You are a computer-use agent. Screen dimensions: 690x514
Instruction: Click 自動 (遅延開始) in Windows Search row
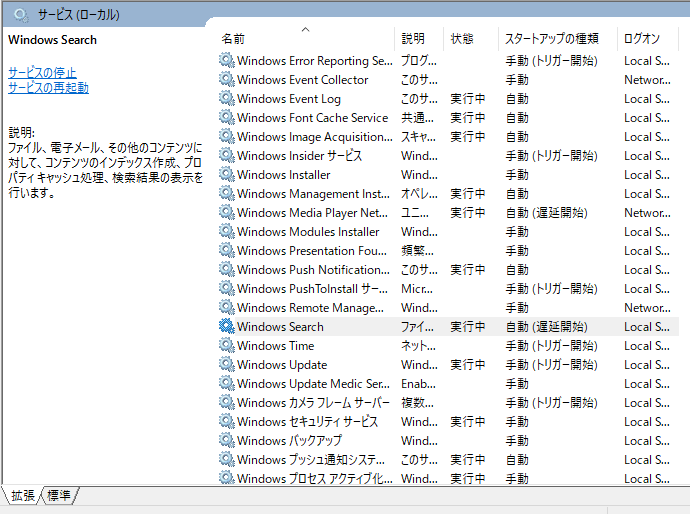click(547, 327)
